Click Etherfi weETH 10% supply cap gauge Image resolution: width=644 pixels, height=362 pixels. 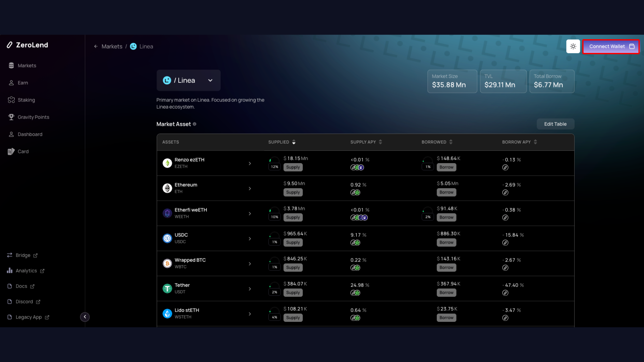pos(275,214)
